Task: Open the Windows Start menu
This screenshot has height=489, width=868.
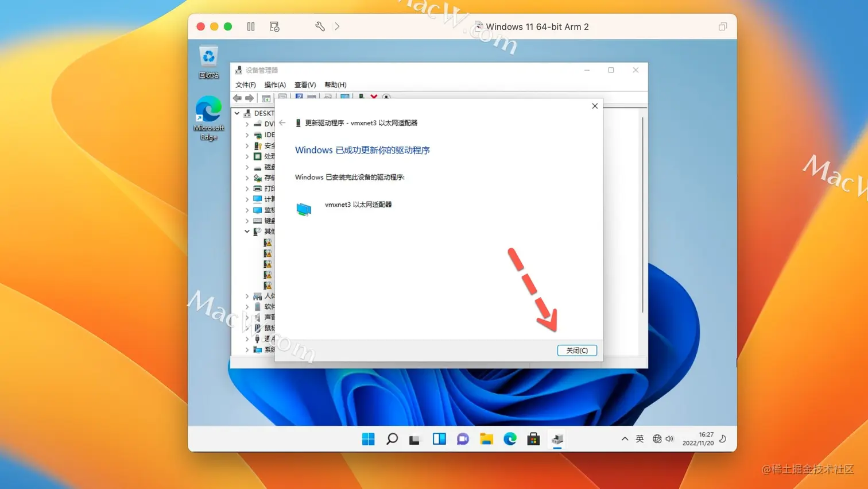Action: coord(369,439)
